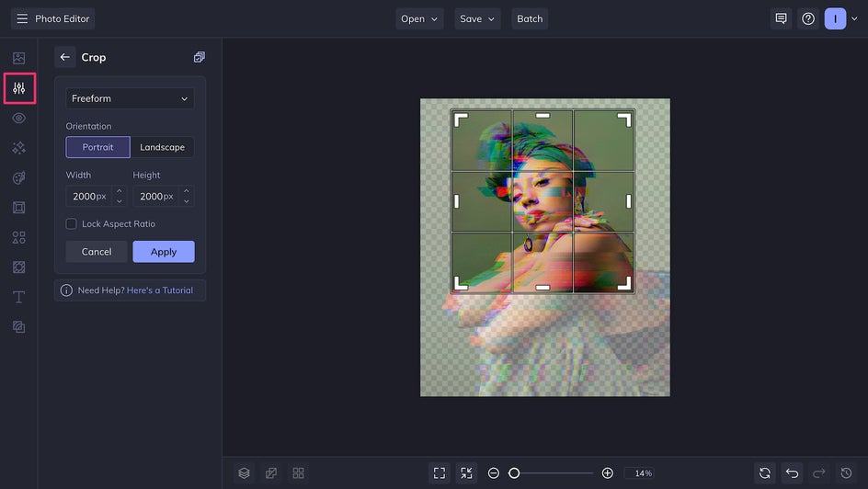Open the feedback comment icon
868x489 pixels.
click(781, 18)
